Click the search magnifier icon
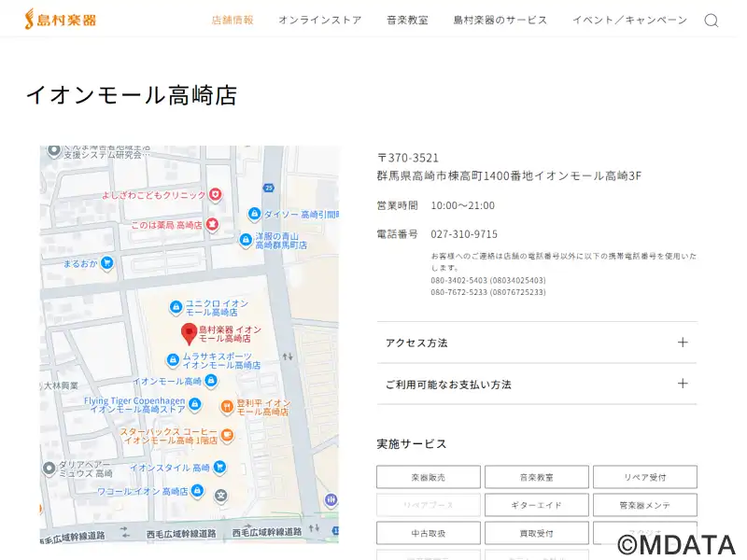This screenshot has width=747, height=560. coord(711,21)
